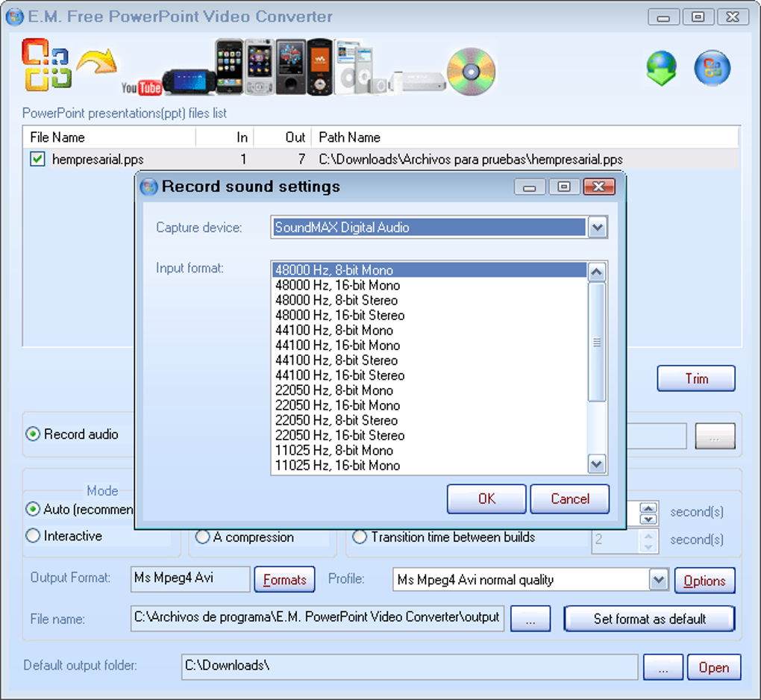Choose 44100 Hz, 8-bit Stereo format
Screen dimensions: 761x700
430,360
